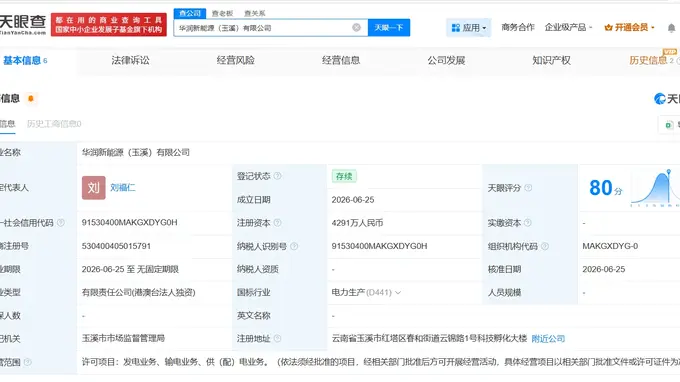Expand the 电力生产(D441) industry chevron
The height and width of the screenshot is (382, 680).
click(x=398, y=293)
